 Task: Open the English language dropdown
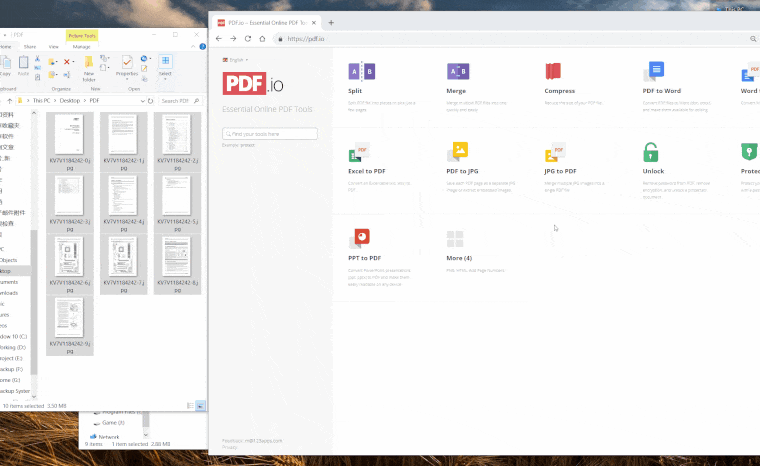(x=235, y=60)
